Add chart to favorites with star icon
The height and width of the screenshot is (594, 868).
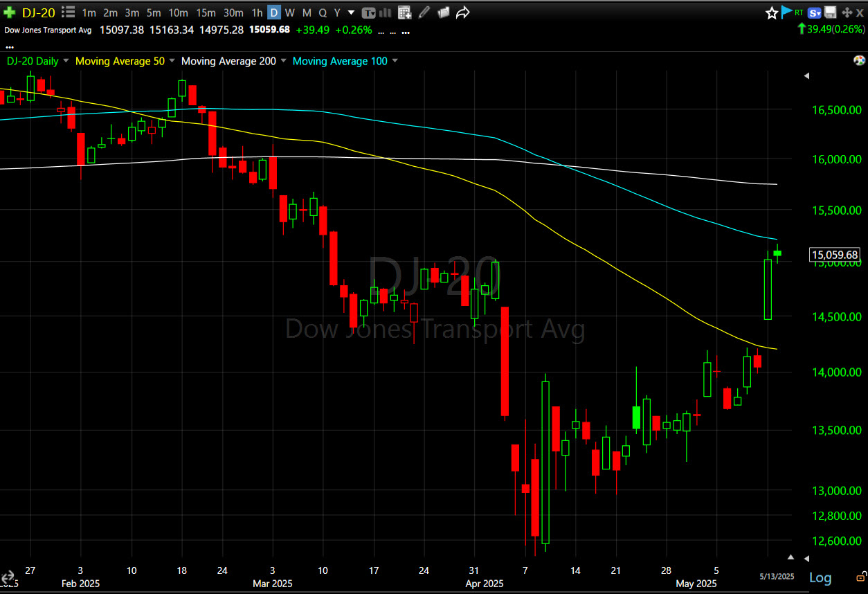click(x=772, y=12)
